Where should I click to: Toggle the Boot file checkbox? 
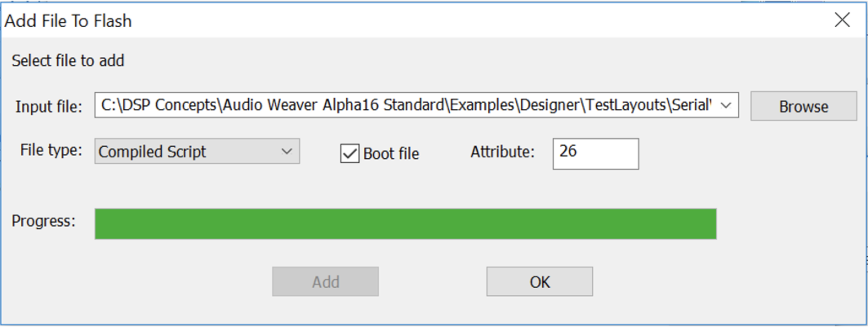(349, 154)
